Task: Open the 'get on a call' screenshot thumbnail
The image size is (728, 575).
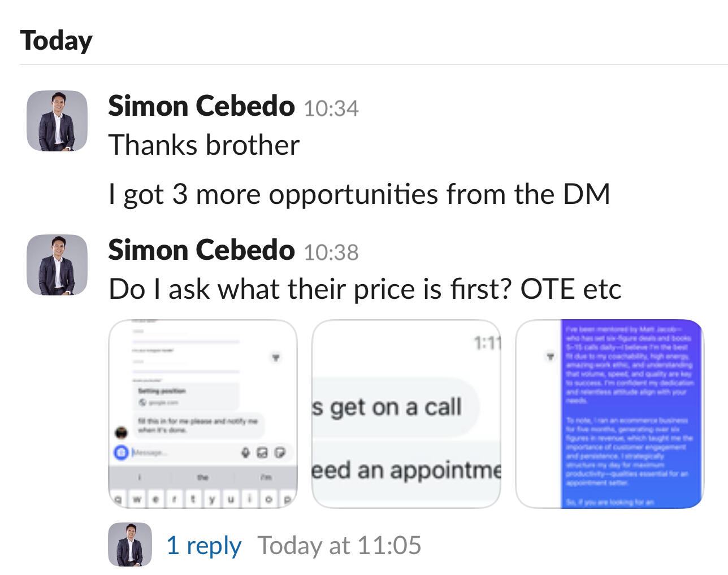Action: point(406,414)
